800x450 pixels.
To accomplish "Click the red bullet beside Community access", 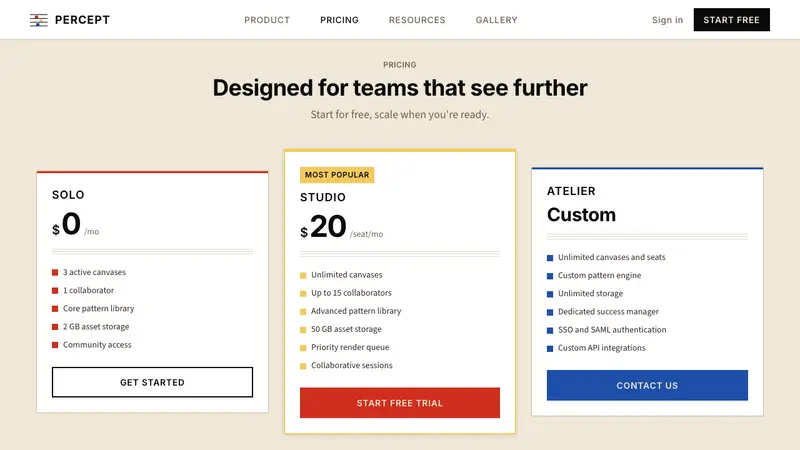I will [x=55, y=345].
